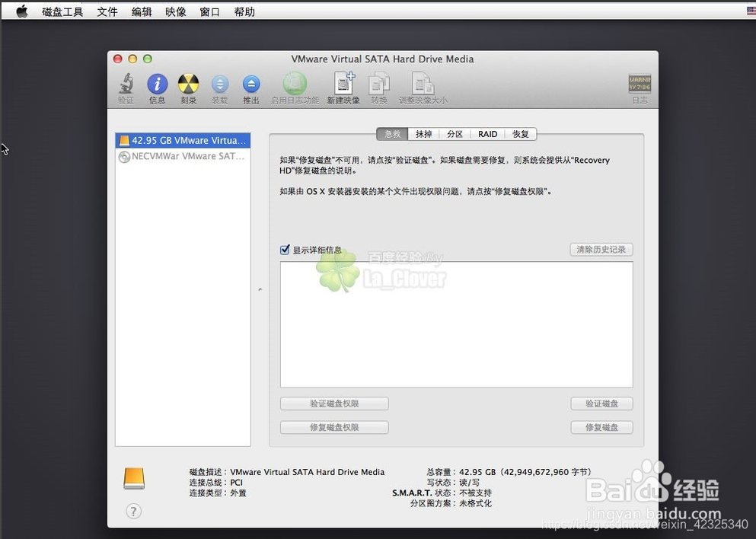Click the write status value 读/写
The height and width of the screenshot is (539, 756).
click(469, 483)
